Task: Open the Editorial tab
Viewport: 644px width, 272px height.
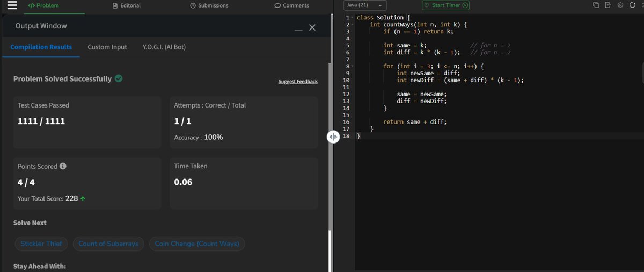Action: 127,5
